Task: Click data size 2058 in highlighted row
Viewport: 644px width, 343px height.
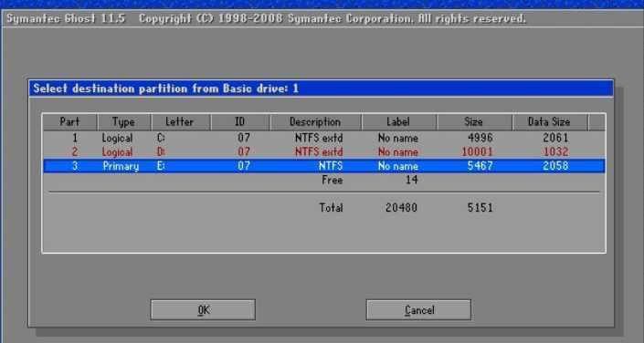Action: (x=555, y=166)
